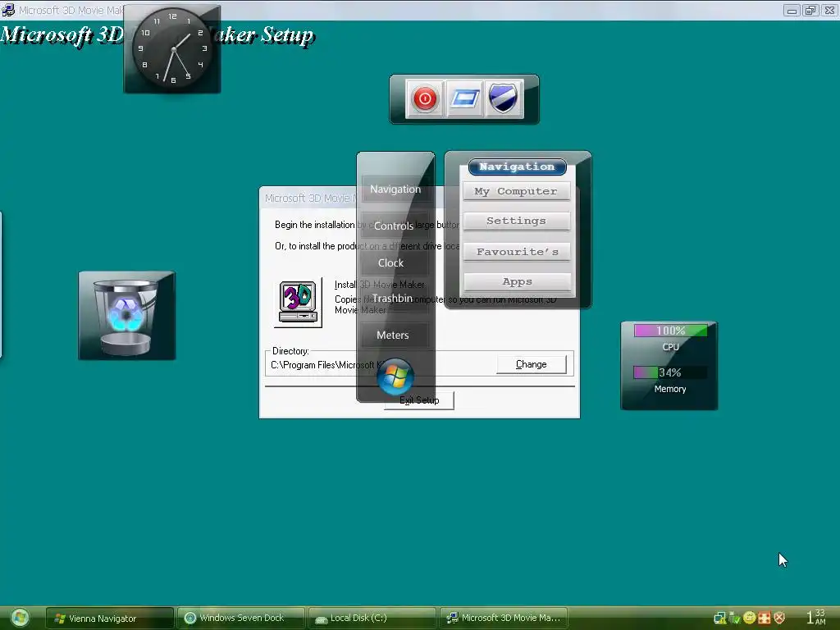
Task: Click the blue window icon in controls widget
Action: tap(464, 99)
